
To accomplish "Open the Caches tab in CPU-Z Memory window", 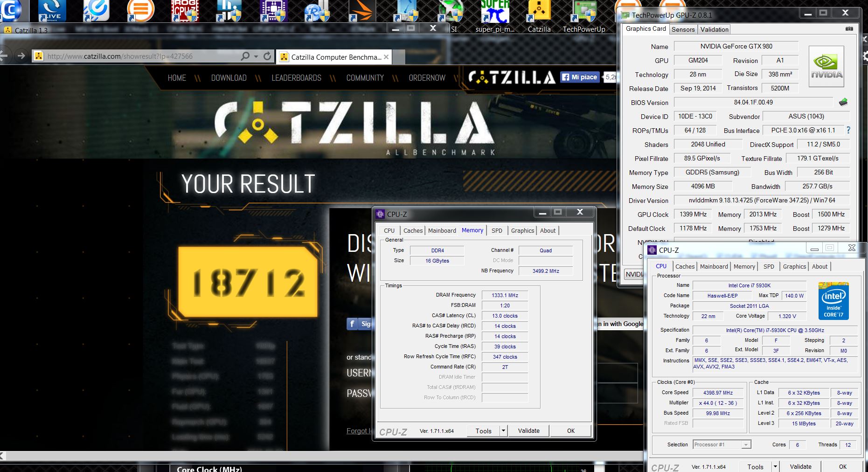I will (x=413, y=230).
